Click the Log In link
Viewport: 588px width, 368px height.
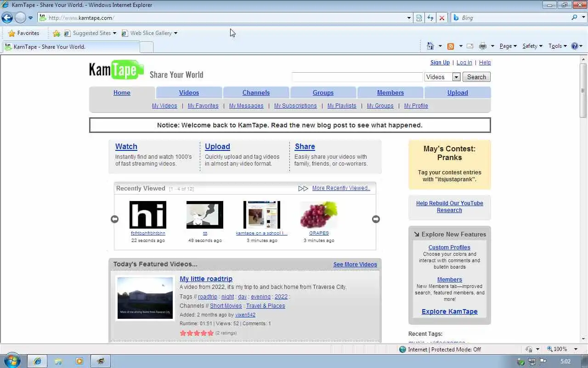click(464, 63)
